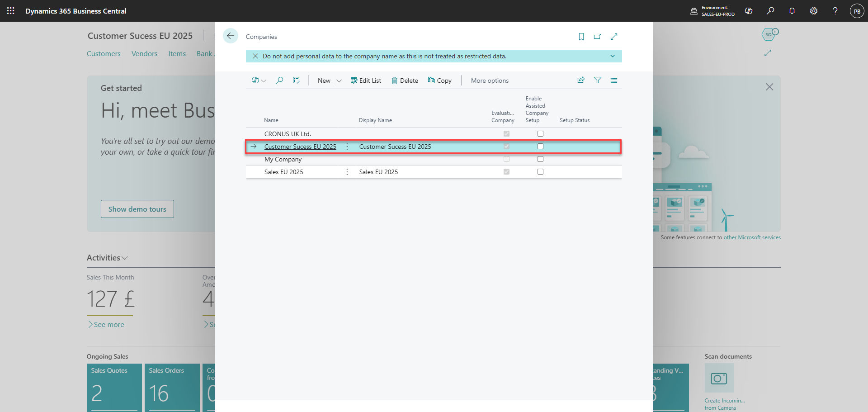Sort by the Name column header
Screen dimensions: 868x412
coord(271,120)
